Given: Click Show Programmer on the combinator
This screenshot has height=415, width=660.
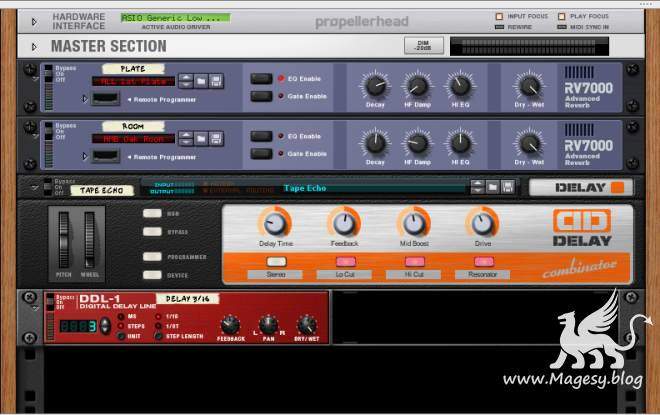Looking at the screenshot, I should tap(152, 257).
